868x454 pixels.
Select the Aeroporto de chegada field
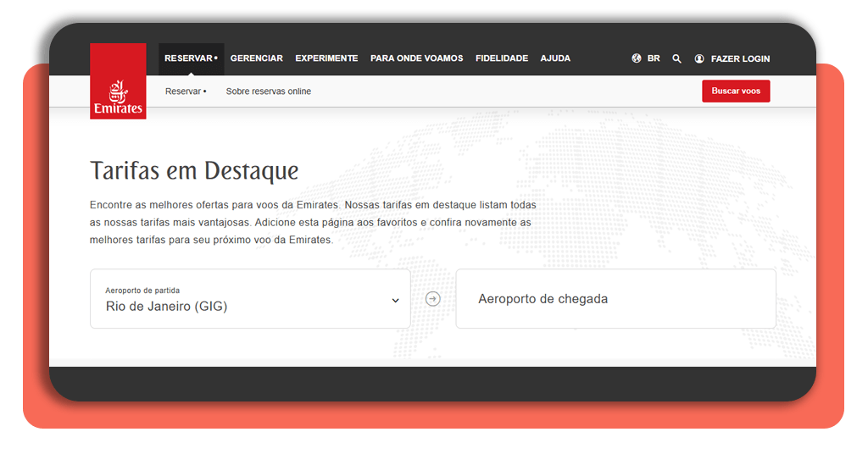(615, 299)
